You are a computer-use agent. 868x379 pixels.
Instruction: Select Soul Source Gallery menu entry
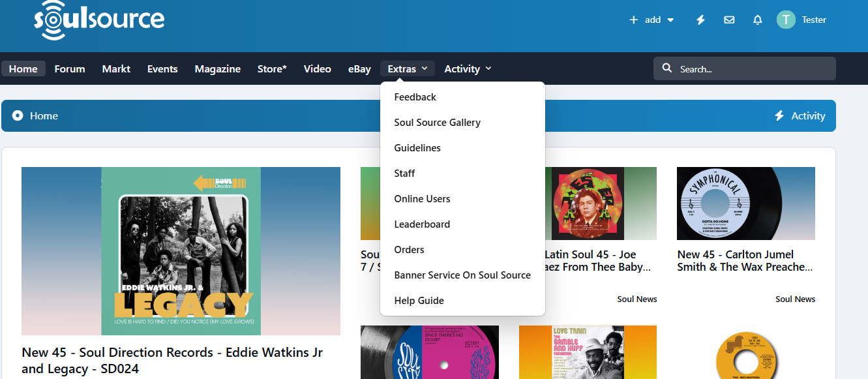point(462,123)
